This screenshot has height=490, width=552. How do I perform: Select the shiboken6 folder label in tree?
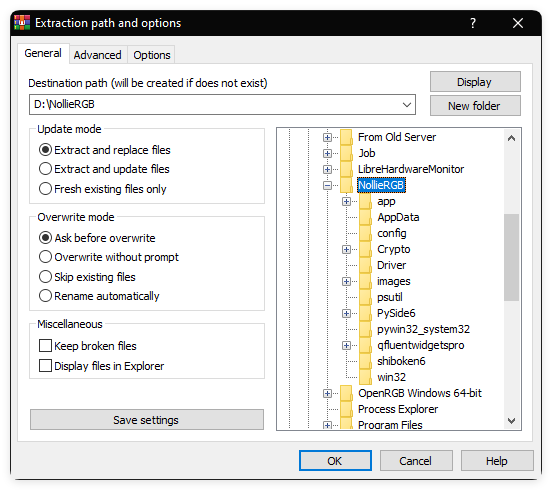coord(401,362)
